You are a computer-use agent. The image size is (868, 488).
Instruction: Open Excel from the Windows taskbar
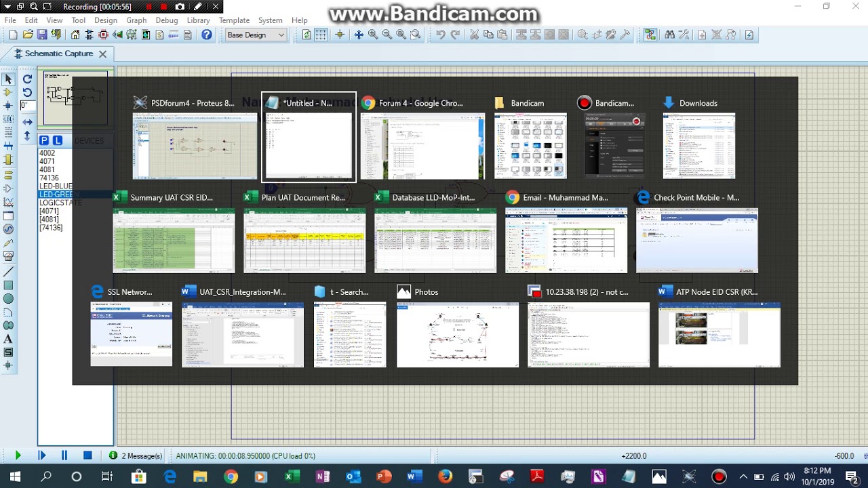(292, 477)
